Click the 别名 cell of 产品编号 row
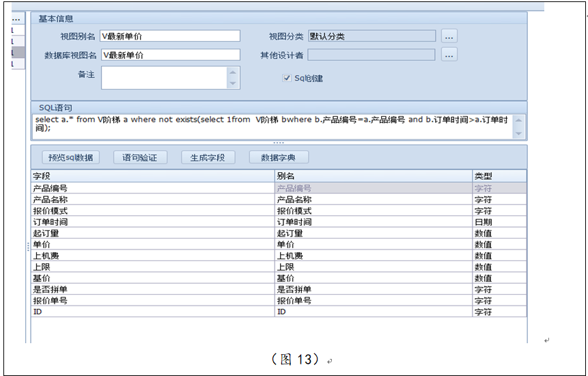Image resolution: width=588 pixels, height=376 pixels. [x=373, y=188]
